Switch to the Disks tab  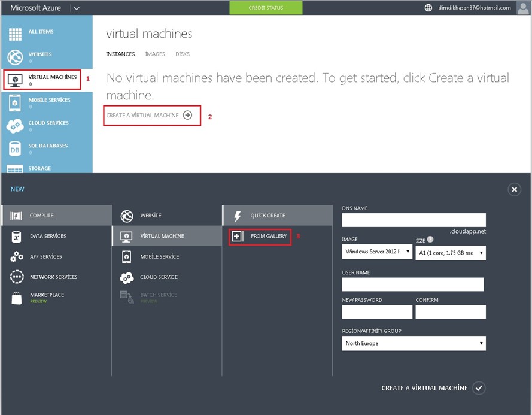pos(183,54)
